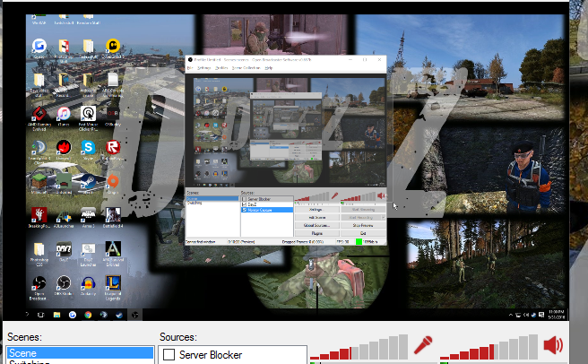Click File Explorer on the previewed taskbar
The image size is (588, 364).
coord(56,315)
